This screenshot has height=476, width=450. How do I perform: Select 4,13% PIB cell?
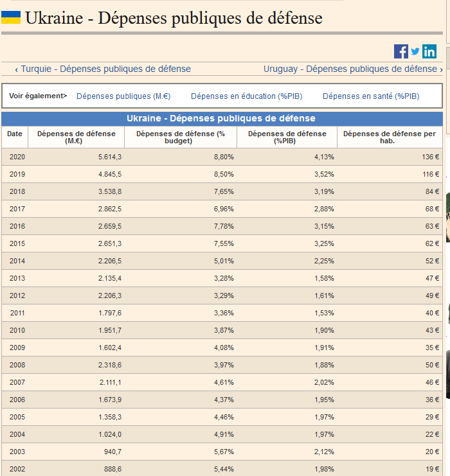tap(287, 157)
